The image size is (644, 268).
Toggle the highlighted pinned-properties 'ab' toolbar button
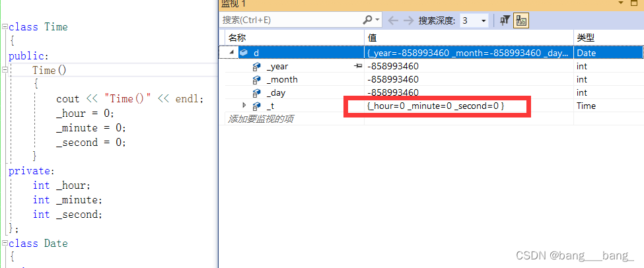point(522,20)
